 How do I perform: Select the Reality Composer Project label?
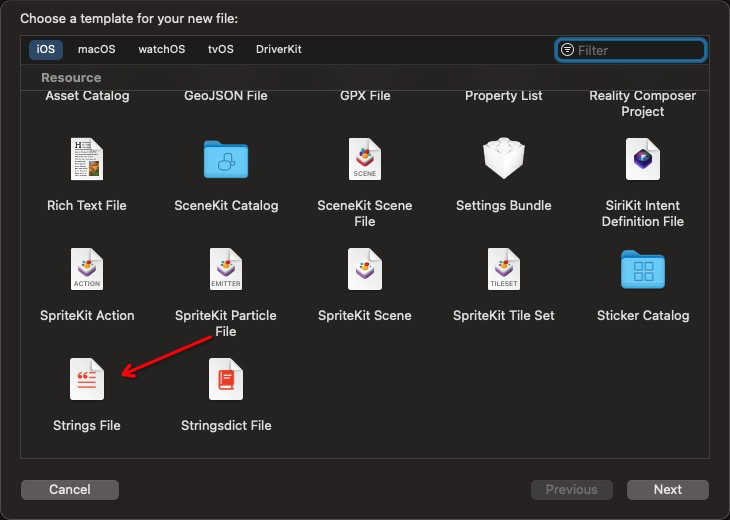[642, 103]
